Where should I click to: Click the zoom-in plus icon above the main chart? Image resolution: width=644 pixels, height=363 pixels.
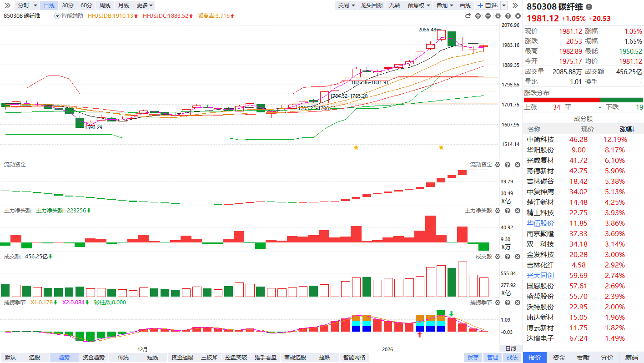(x=478, y=16)
